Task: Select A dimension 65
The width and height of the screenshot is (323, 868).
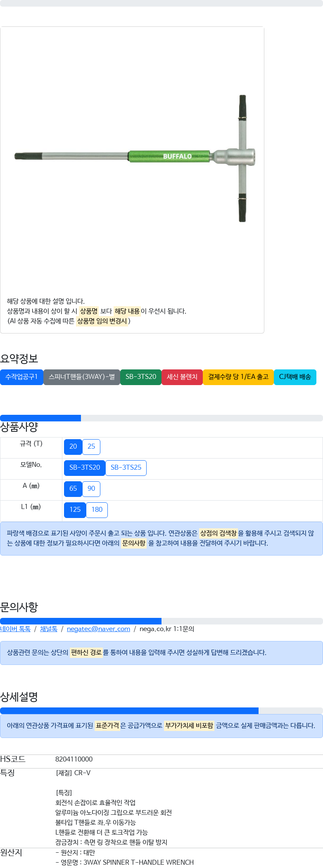Action: (x=73, y=489)
